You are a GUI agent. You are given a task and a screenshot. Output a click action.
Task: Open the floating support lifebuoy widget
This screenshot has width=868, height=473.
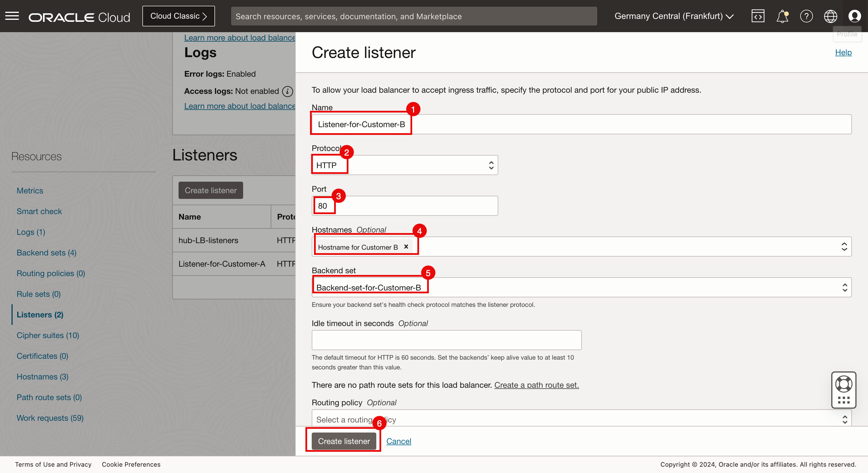tap(844, 384)
